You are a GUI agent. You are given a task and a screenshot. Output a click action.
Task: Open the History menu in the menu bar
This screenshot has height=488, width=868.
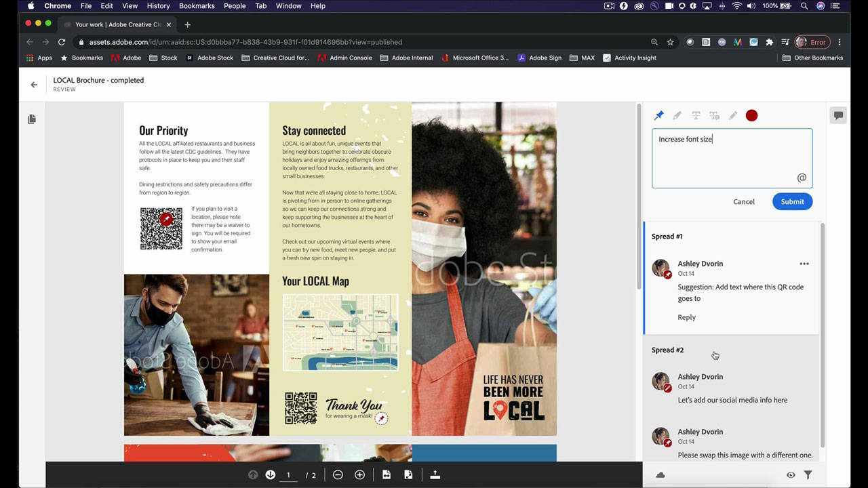coord(158,6)
